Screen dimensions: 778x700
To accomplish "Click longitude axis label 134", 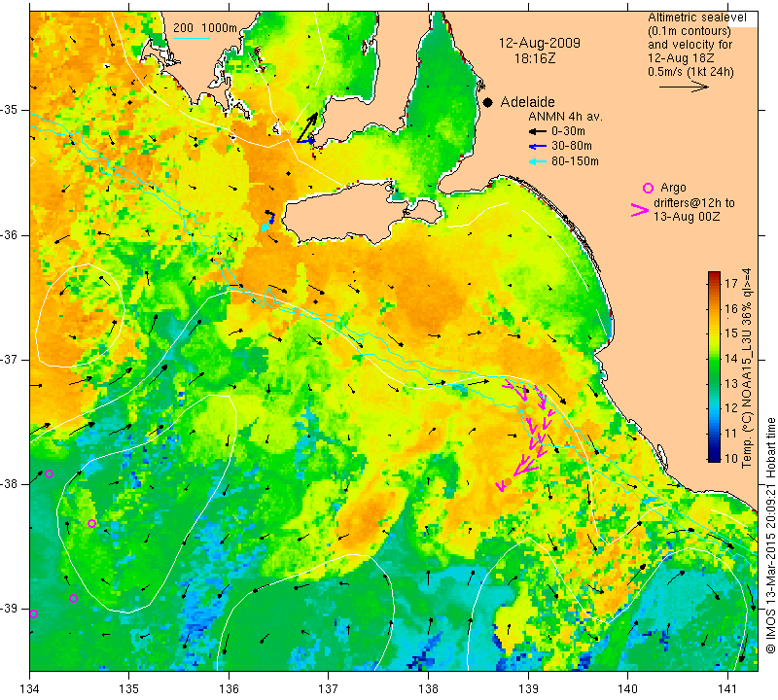I will point(30,688).
